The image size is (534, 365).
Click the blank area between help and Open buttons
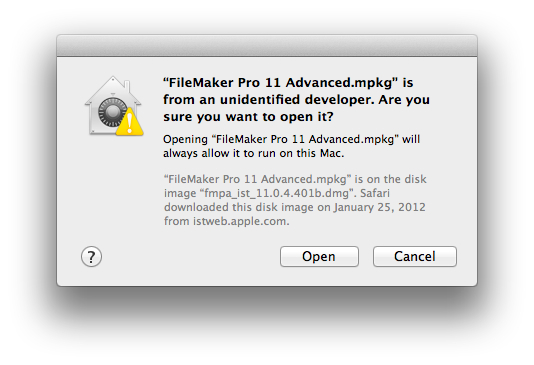point(191,256)
